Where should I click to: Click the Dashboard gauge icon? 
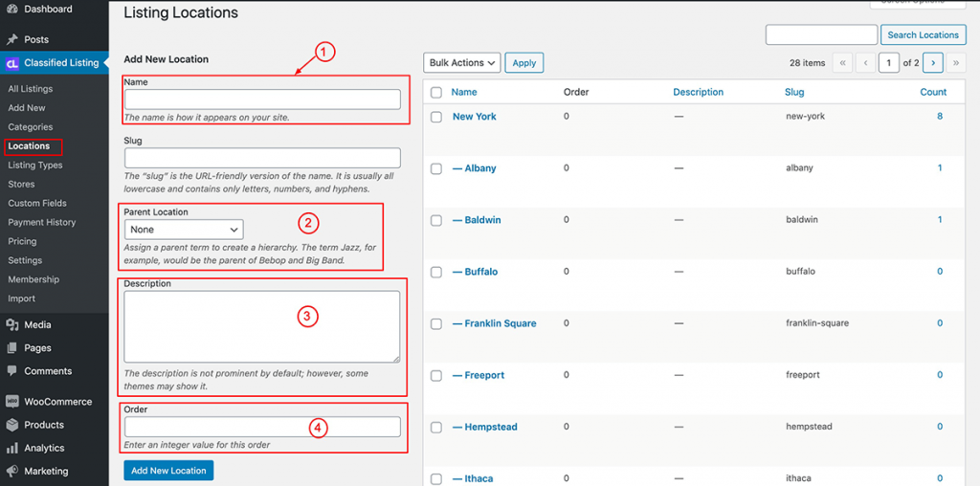(x=11, y=10)
